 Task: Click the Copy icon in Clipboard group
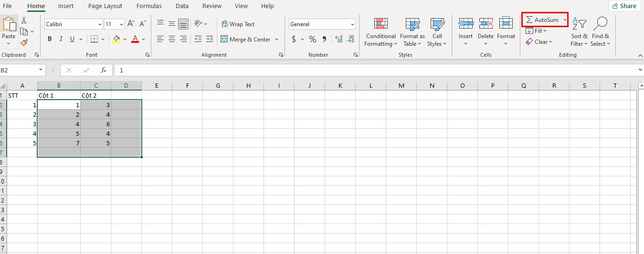click(24, 32)
